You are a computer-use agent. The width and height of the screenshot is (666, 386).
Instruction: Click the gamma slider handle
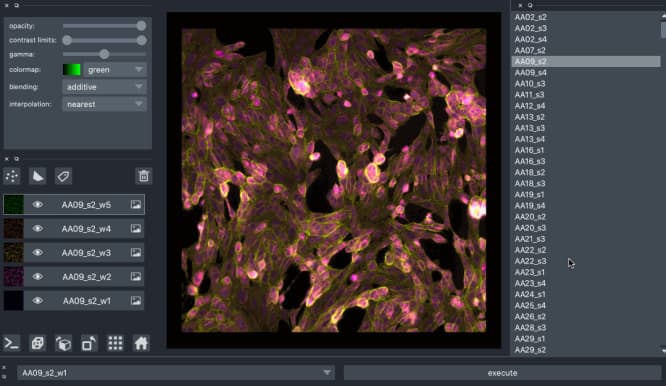click(x=104, y=54)
